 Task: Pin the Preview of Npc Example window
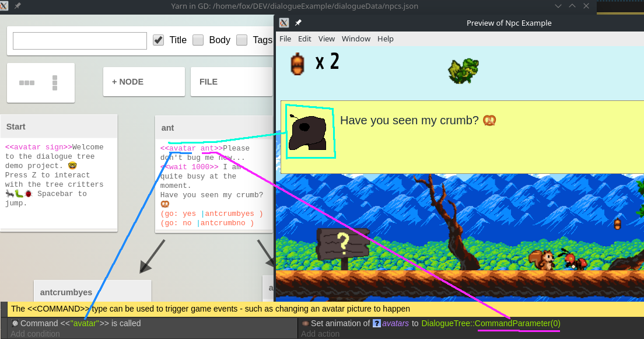click(298, 23)
